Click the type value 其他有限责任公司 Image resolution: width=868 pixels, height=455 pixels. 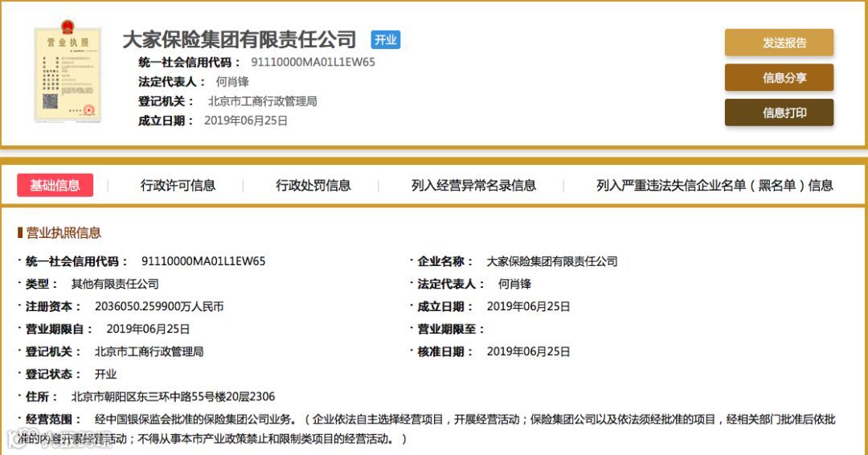115,284
